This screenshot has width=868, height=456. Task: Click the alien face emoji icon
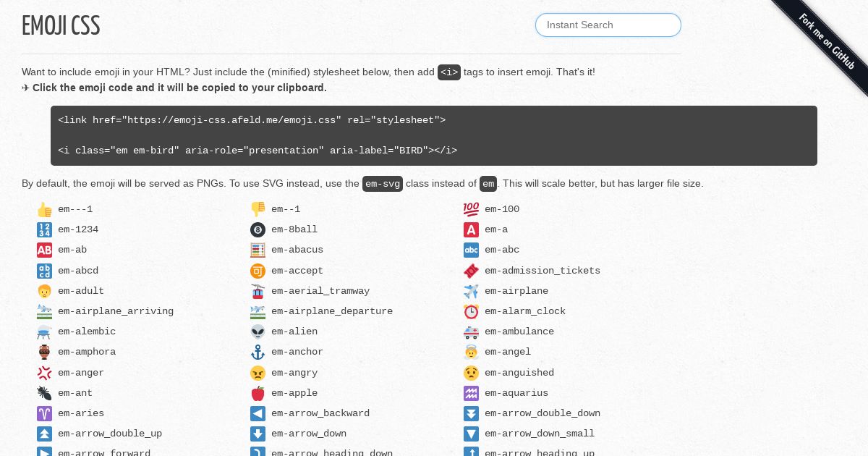(258, 332)
